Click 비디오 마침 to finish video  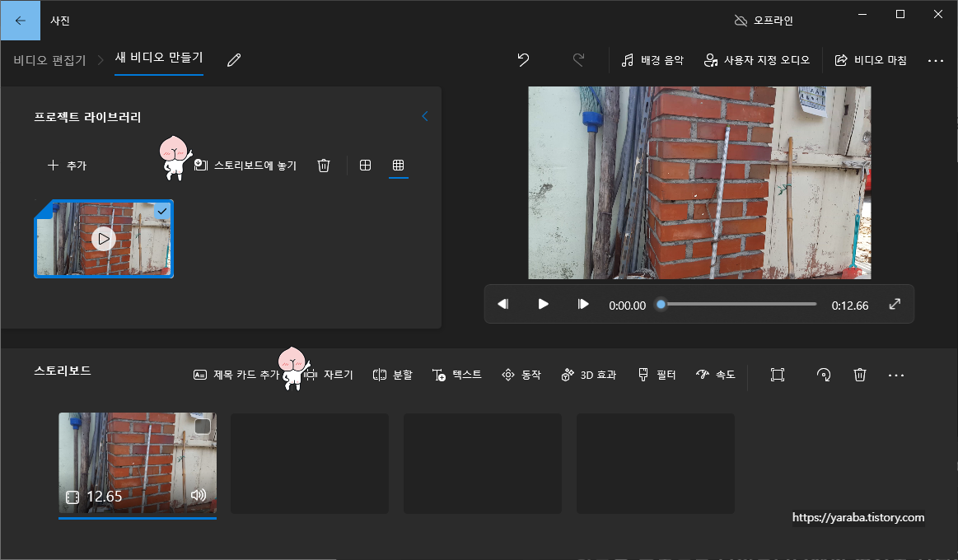[871, 60]
